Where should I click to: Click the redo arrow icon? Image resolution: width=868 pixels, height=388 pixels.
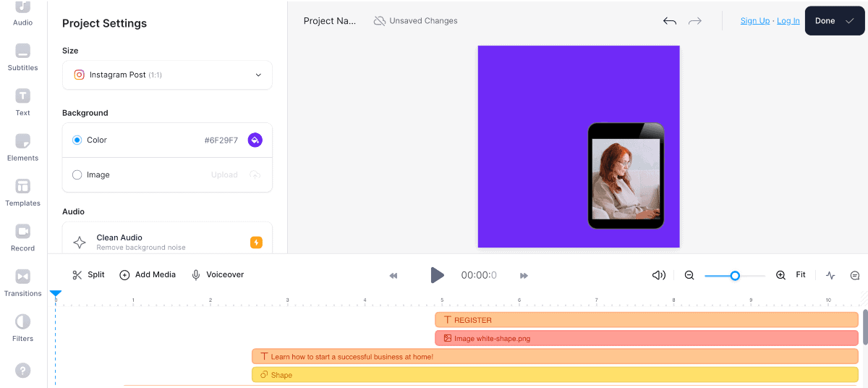(695, 21)
